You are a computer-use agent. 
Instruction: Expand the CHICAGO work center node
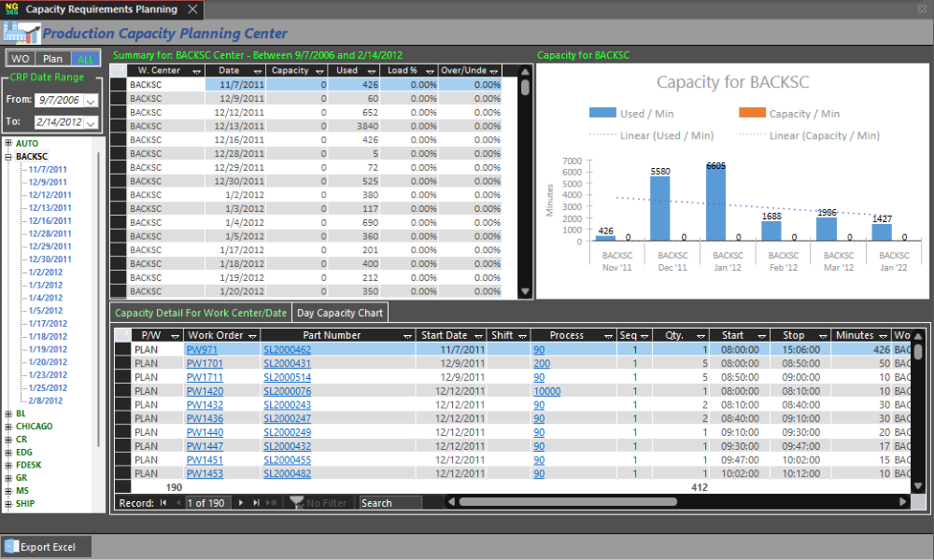8,427
